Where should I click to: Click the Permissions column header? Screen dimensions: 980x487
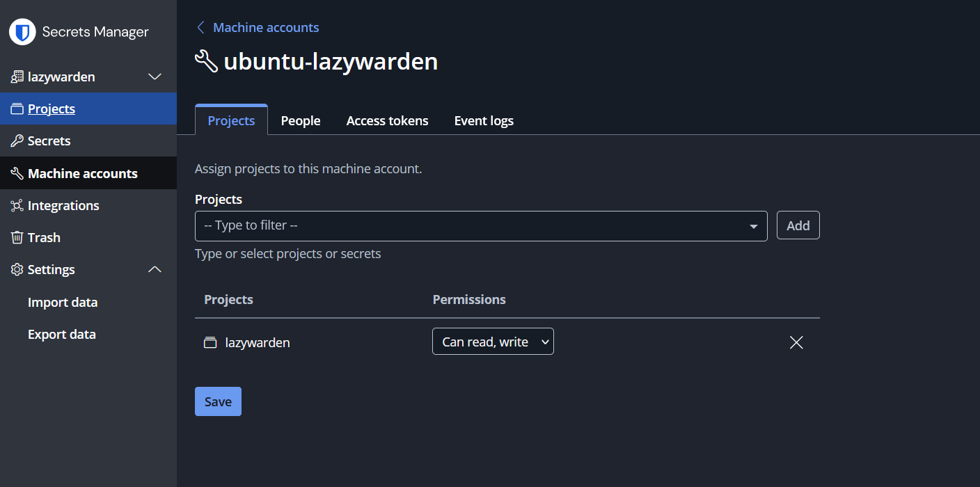click(x=469, y=299)
